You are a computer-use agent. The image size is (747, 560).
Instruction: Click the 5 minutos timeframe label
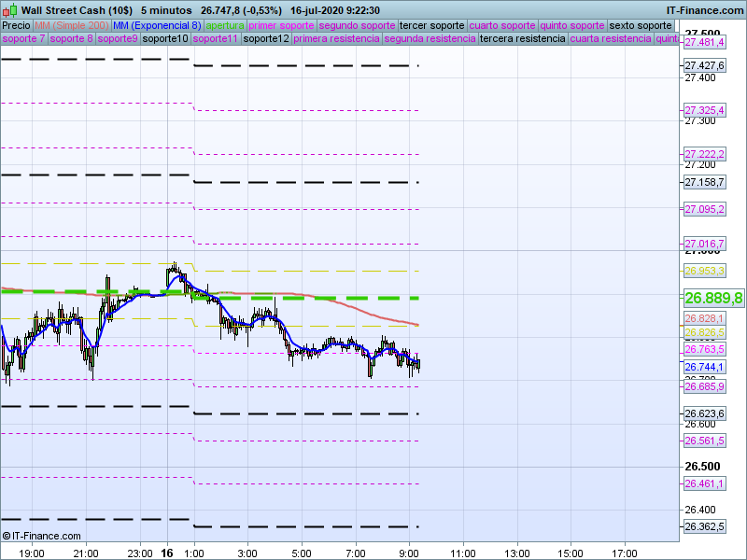[166, 9]
